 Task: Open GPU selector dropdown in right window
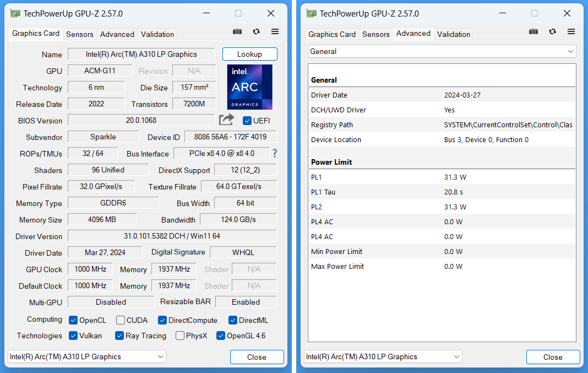coord(383,356)
